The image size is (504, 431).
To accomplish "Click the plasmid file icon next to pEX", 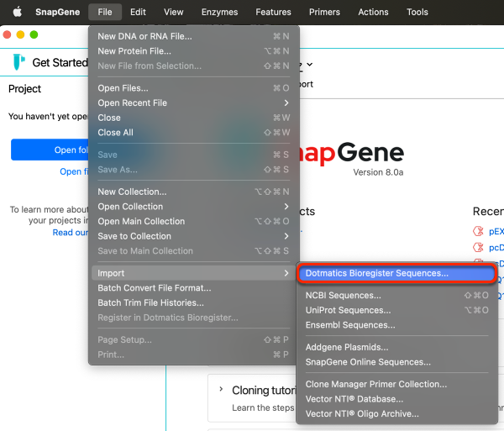I will [x=478, y=231].
